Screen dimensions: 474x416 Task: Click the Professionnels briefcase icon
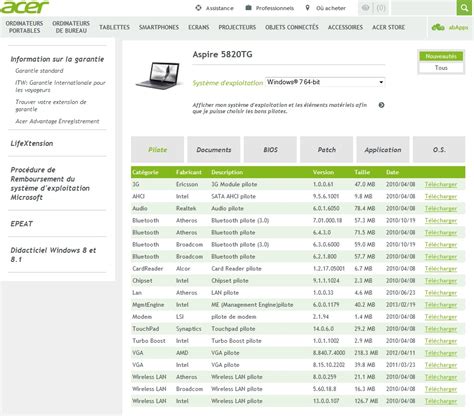(248, 8)
